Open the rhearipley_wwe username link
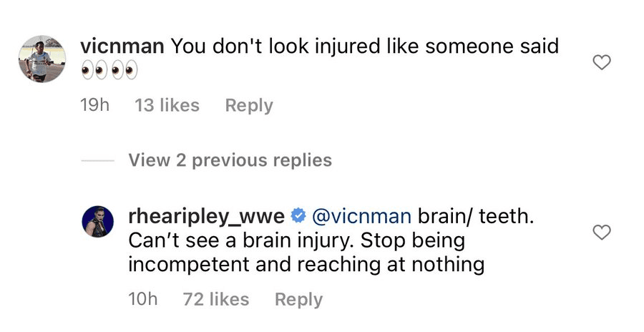Screen dimensions: 644x332 [208, 214]
